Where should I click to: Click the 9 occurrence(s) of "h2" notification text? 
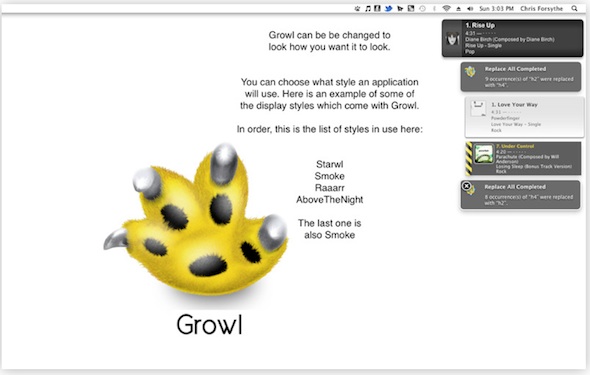(529, 82)
